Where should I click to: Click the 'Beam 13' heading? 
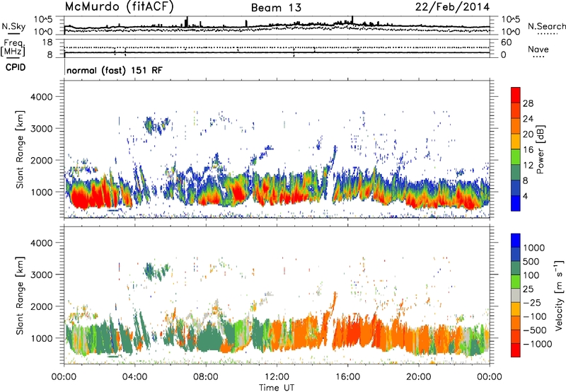[276, 8]
